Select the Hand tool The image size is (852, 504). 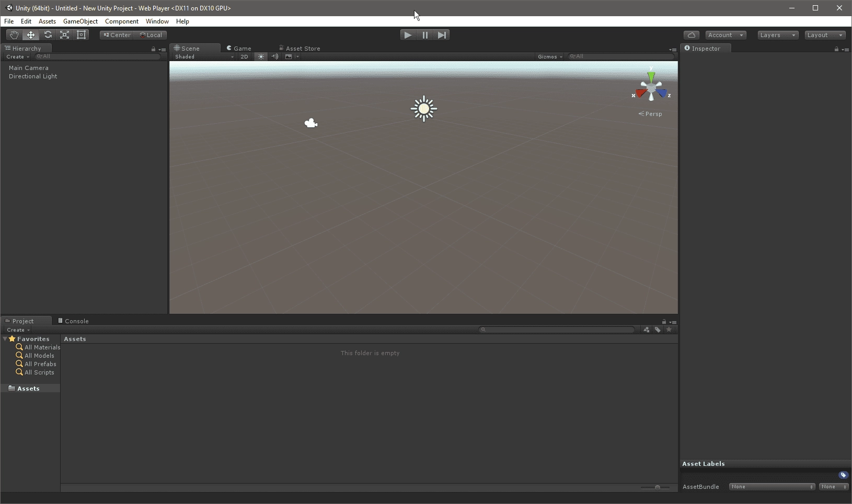tap(14, 35)
